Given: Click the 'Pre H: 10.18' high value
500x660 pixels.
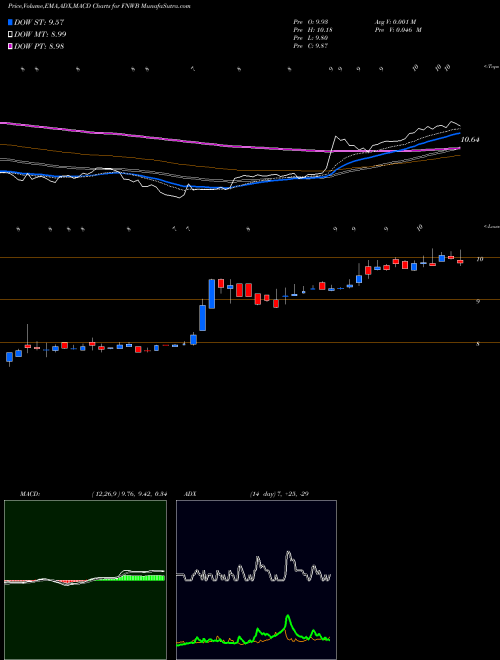Looking at the screenshot, I should [x=312, y=30].
